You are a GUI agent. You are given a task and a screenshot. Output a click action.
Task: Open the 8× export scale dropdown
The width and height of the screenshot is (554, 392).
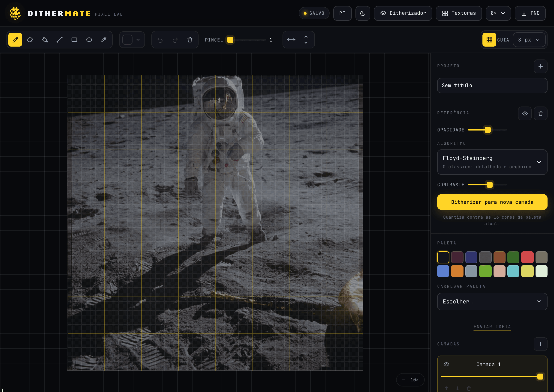(x=498, y=13)
